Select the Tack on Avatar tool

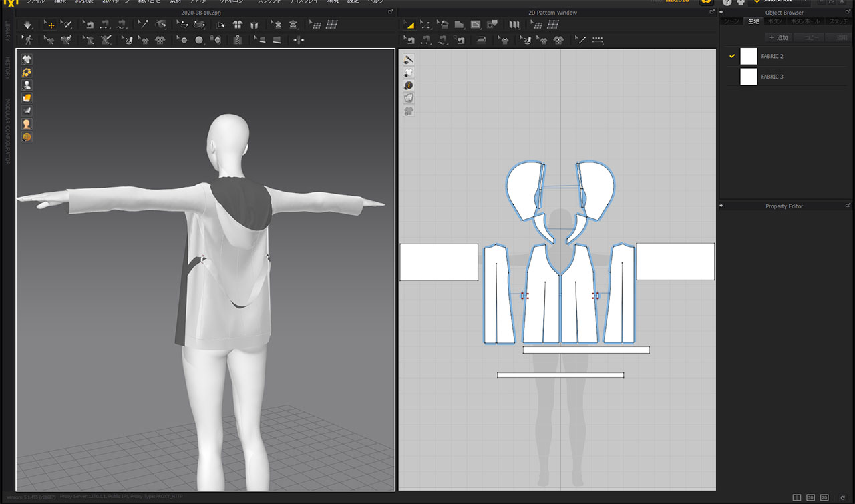(160, 25)
